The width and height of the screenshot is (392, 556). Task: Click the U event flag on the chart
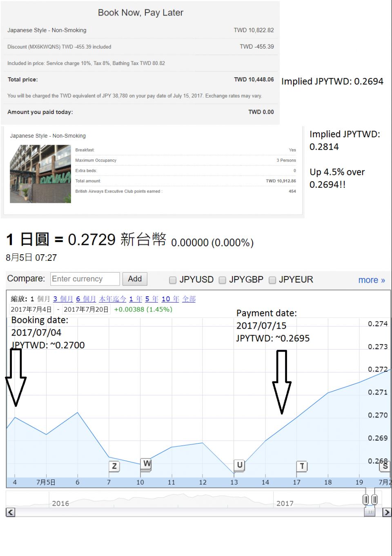[x=239, y=465]
